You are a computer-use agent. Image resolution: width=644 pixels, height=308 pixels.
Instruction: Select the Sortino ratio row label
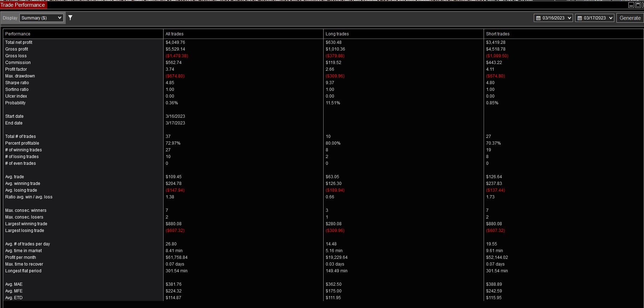pyautogui.click(x=17, y=89)
